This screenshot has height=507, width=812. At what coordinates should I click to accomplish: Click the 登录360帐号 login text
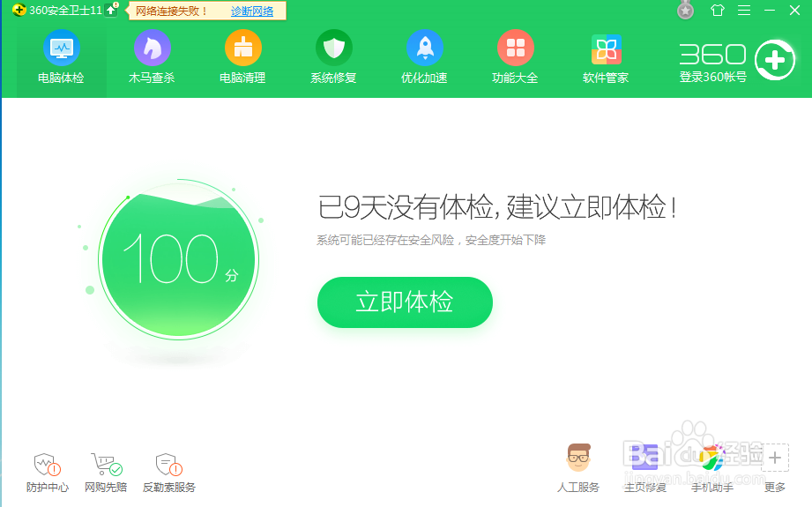coord(713,78)
